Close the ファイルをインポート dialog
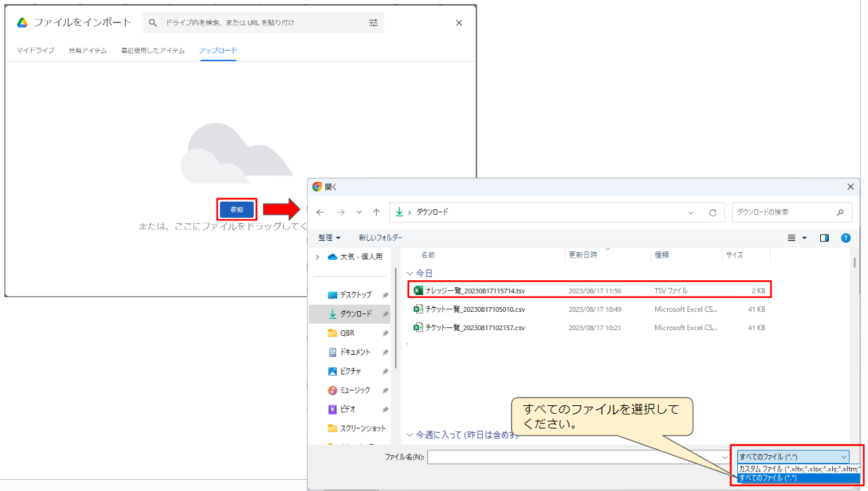Image resolution: width=868 pixels, height=491 pixels. pyautogui.click(x=459, y=22)
